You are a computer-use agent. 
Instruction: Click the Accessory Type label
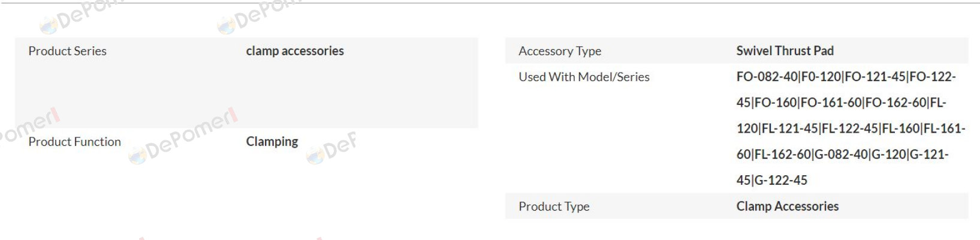click(x=560, y=51)
